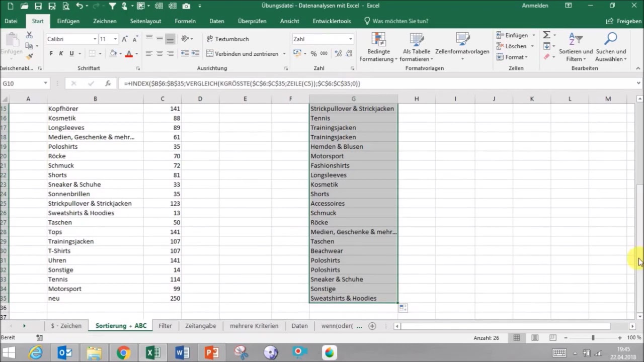
Task: Switch to the Formeln ribbon tab
Action: click(x=185, y=21)
